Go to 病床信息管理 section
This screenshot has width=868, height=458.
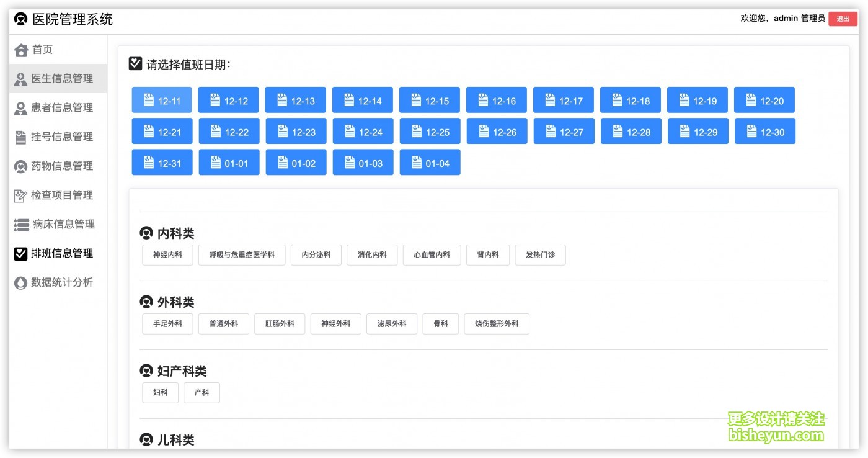pyautogui.click(x=58, y=225)
